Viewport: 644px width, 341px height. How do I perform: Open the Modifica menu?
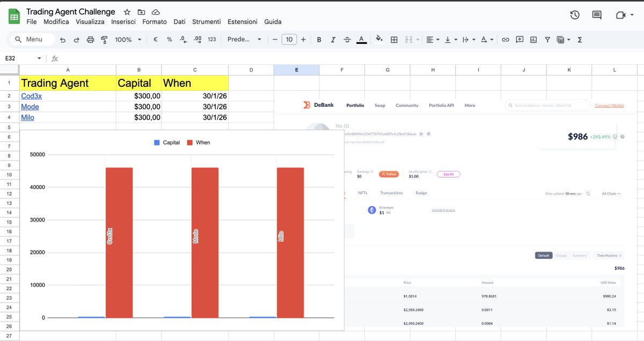[x=56, y=22]
